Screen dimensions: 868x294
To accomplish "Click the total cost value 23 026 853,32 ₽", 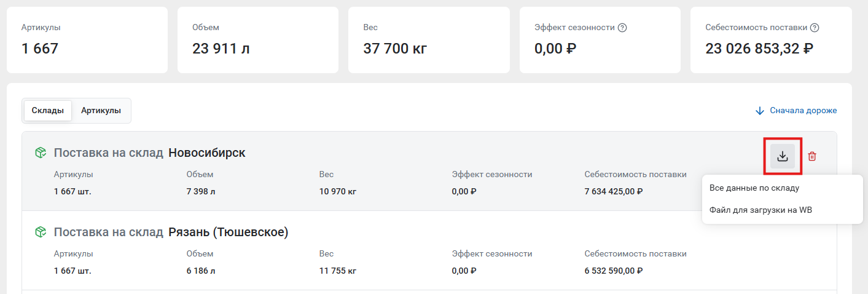I will [x=759, y=49].
